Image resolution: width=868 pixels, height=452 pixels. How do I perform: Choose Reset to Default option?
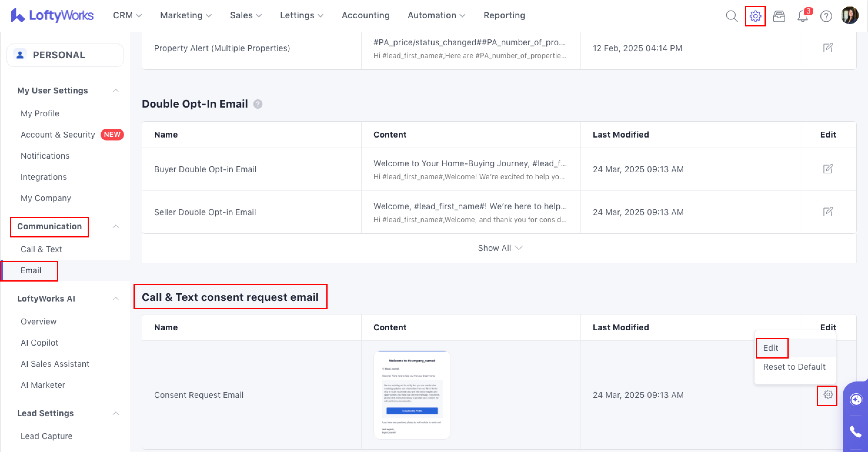click(x=794, y=367)
